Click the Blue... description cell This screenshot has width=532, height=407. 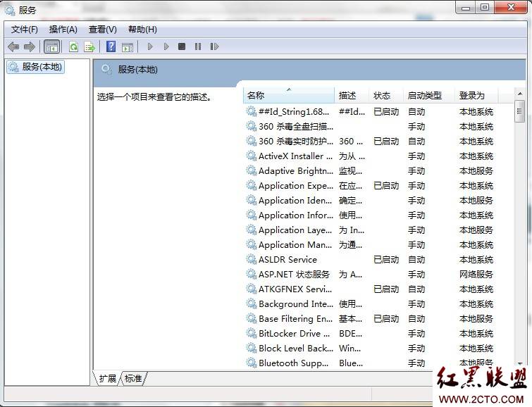tap(351, 363)
